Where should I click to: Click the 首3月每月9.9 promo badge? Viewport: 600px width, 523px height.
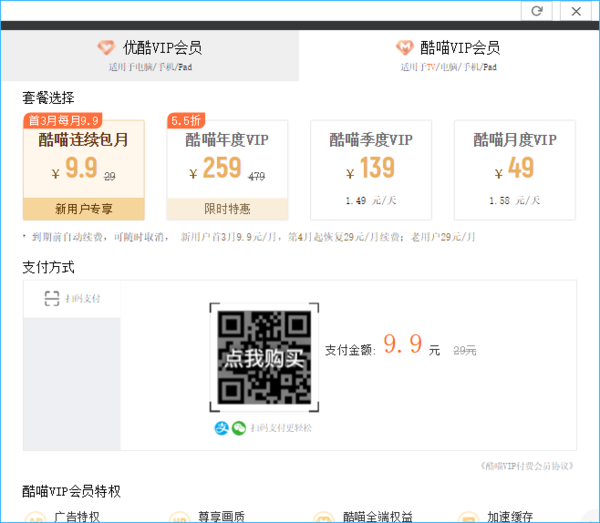(x=63, y=120)
